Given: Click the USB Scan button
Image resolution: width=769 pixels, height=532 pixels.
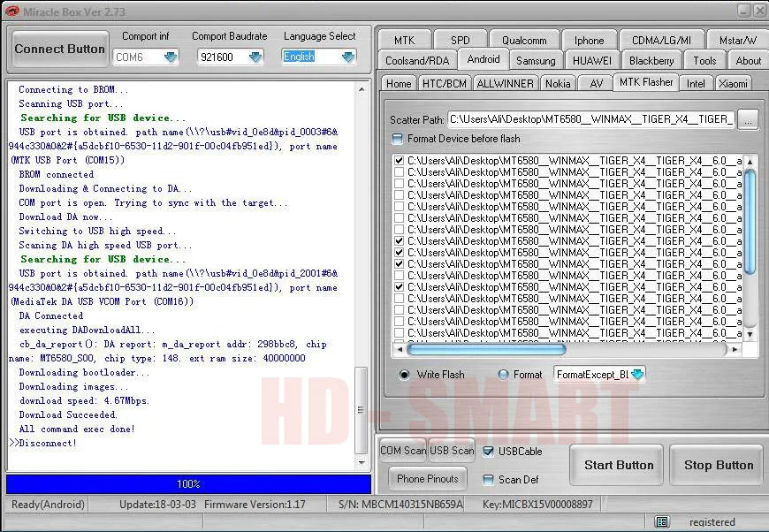Looking at the screenshot, I should 452,451.
